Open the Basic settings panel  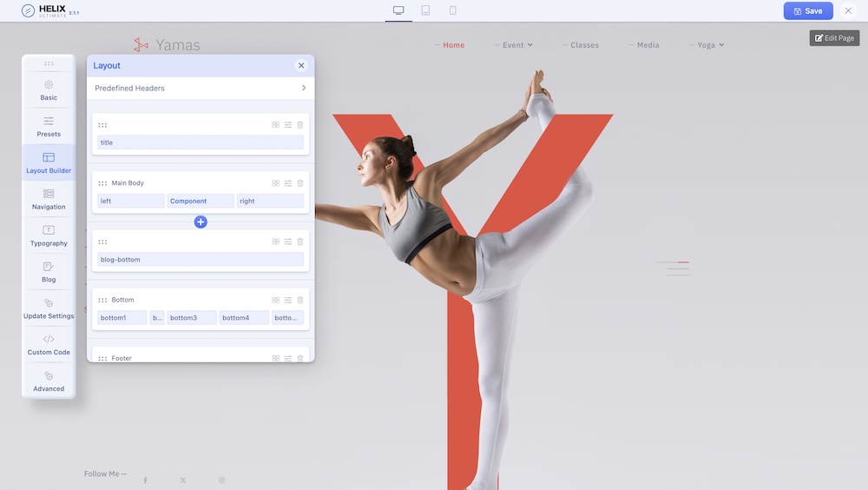point(49,90)
